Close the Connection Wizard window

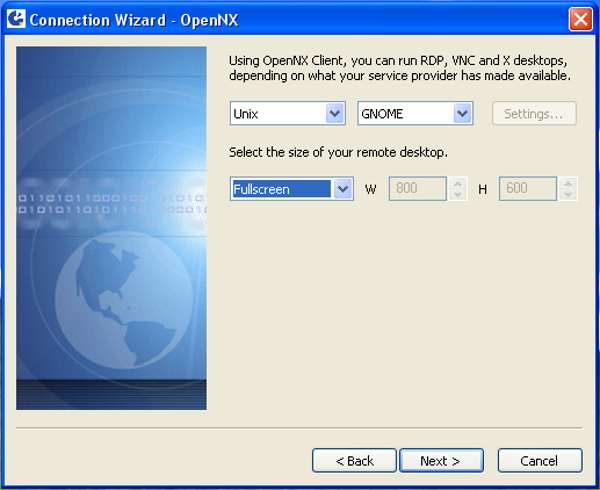pos(580,19)
